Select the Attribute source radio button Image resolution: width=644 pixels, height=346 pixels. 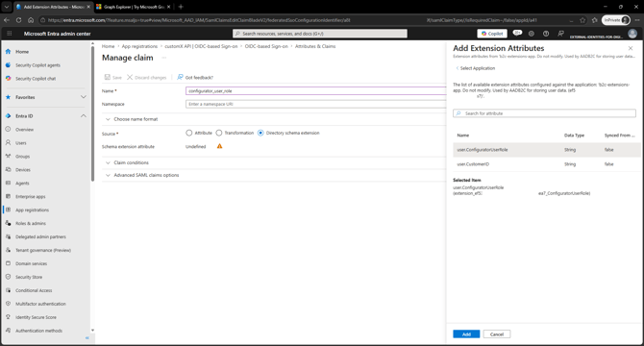point(189,133)
